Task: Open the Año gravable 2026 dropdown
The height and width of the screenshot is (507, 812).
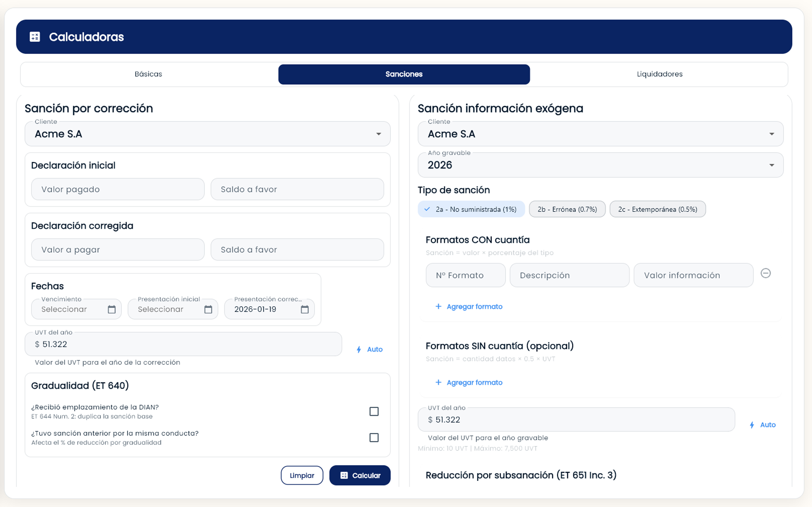Action: coord(771,165)
